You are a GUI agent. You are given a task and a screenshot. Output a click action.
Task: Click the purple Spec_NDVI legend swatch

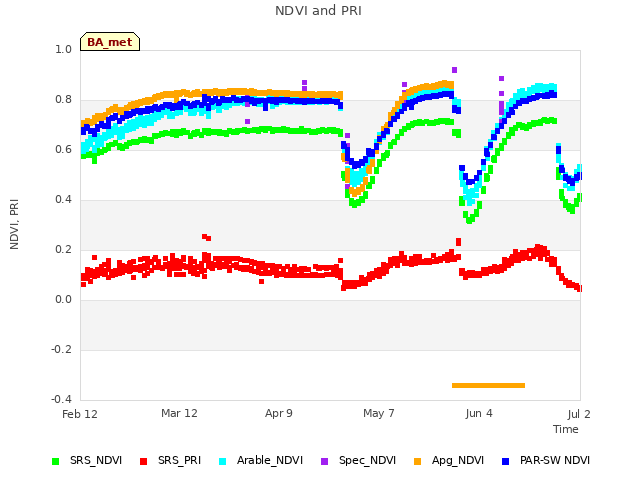[324, 461]
